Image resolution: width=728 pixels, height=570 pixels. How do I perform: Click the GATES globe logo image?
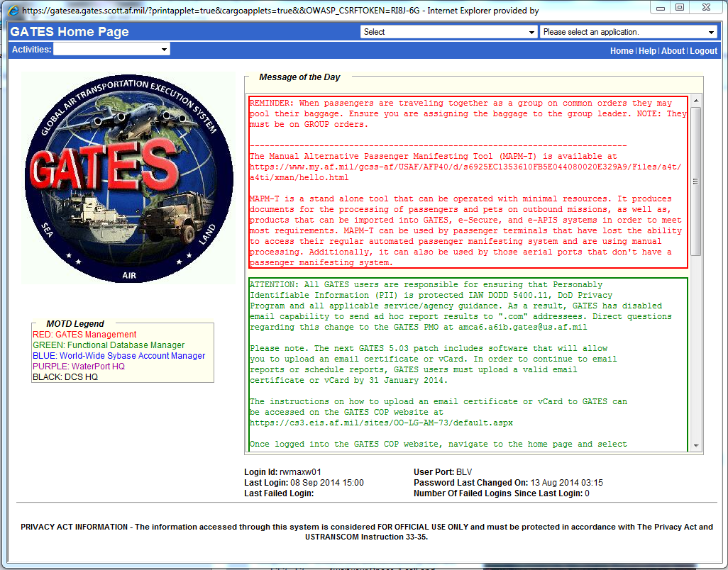coord(128,178)
